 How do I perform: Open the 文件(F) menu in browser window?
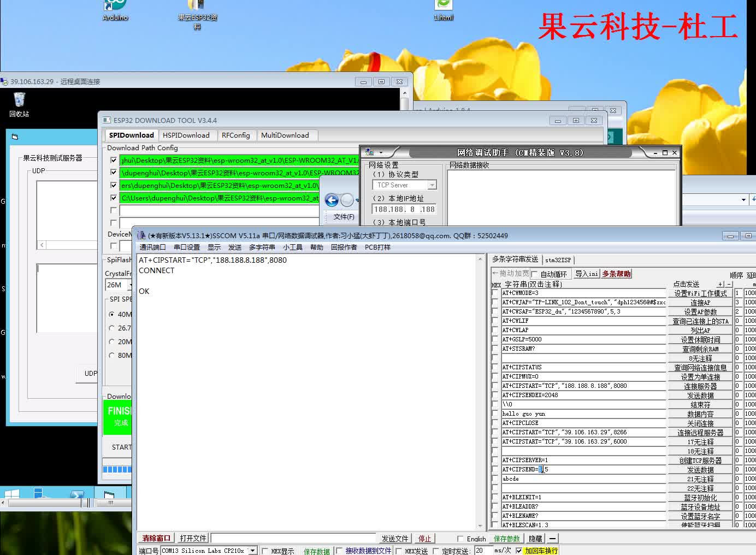coord(344,217)
